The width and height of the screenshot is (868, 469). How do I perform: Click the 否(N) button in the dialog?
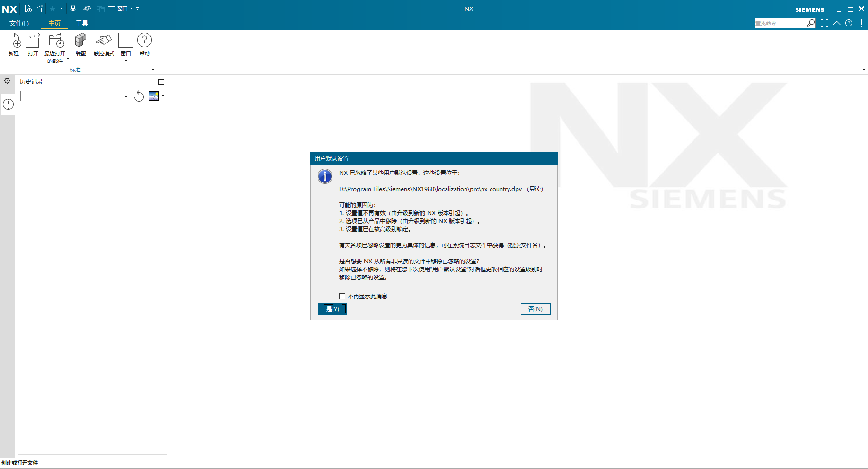(x=535, y=309)
